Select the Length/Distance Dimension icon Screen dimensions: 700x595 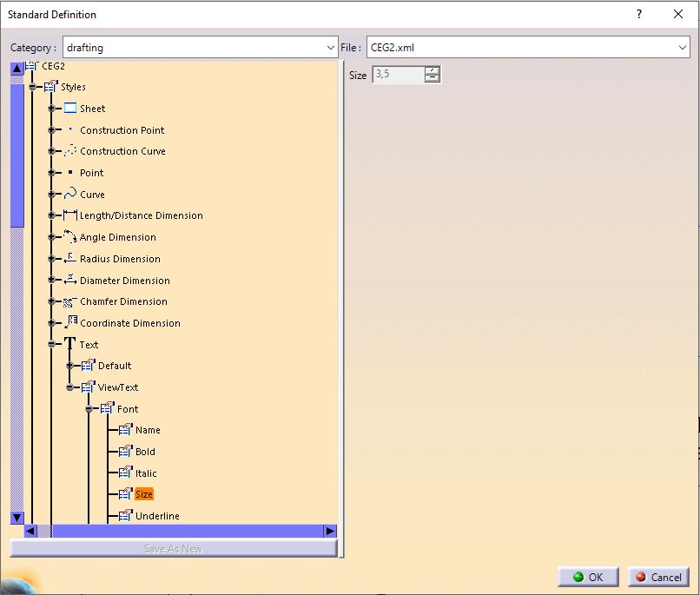(x=70, y=215)
